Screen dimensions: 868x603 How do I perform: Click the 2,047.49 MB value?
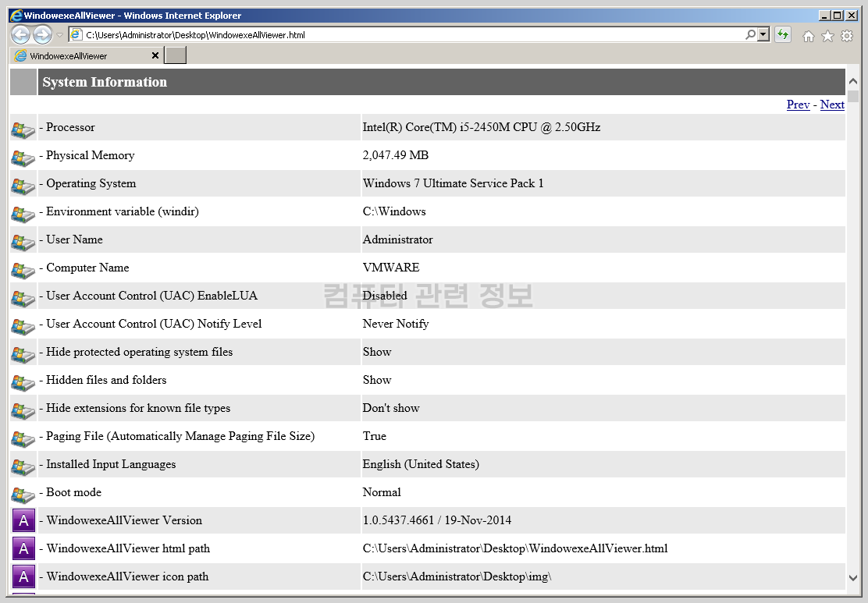tap(395, 155)
